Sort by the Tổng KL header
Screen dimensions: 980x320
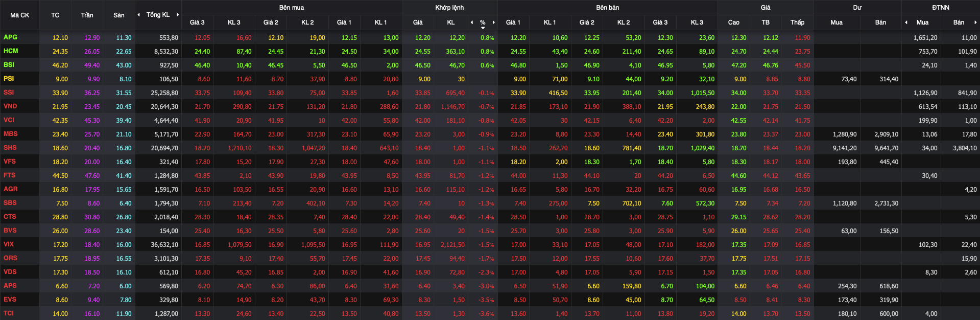(x=158, y=15)
